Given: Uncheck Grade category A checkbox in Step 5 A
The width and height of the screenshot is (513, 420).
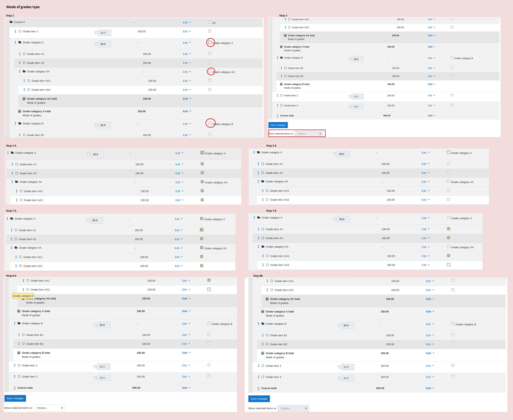Looking at the screenshot, I should click(202, 153).
